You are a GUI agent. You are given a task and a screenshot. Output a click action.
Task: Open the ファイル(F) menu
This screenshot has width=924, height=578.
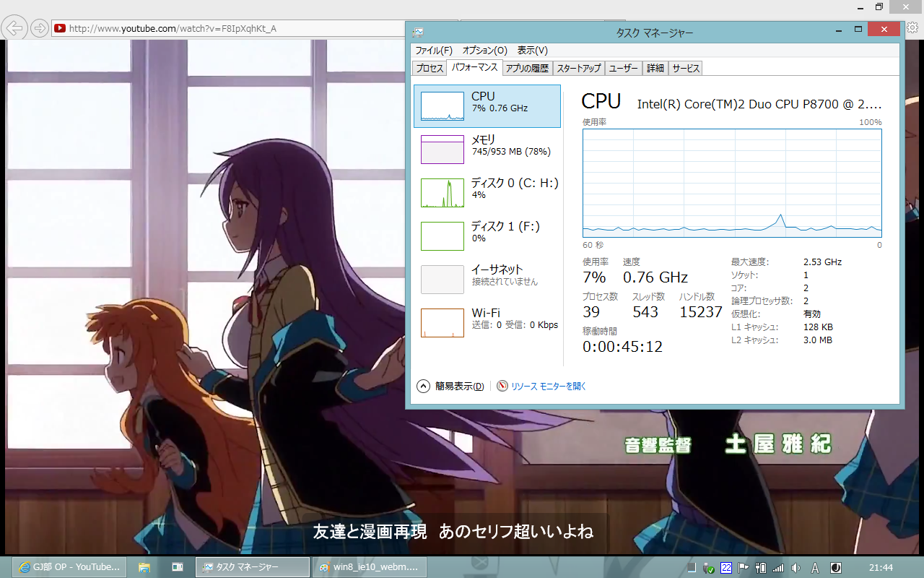pos(434,51)
